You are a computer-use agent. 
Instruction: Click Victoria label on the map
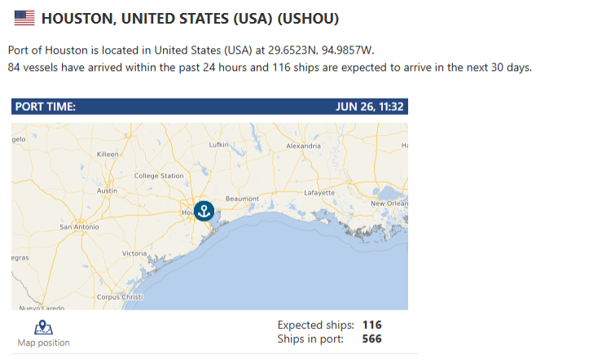point(134,253)
